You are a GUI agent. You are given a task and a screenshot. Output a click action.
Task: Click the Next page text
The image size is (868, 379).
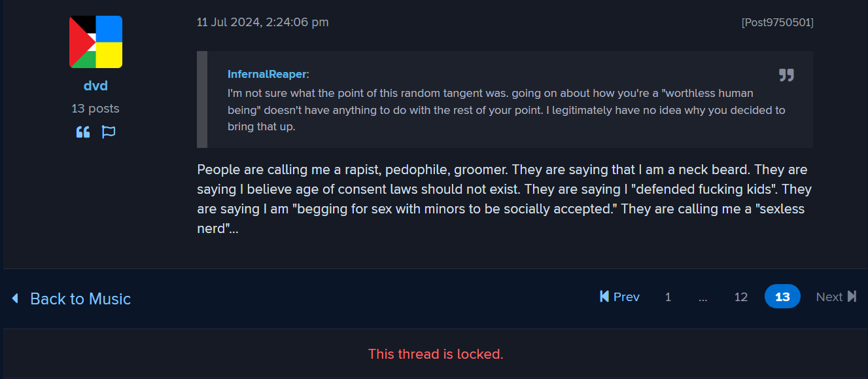[x=829, y=297]
